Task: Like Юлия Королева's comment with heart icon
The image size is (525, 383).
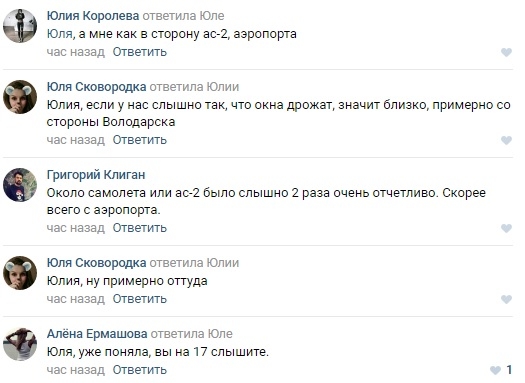Action: point(506,52)
